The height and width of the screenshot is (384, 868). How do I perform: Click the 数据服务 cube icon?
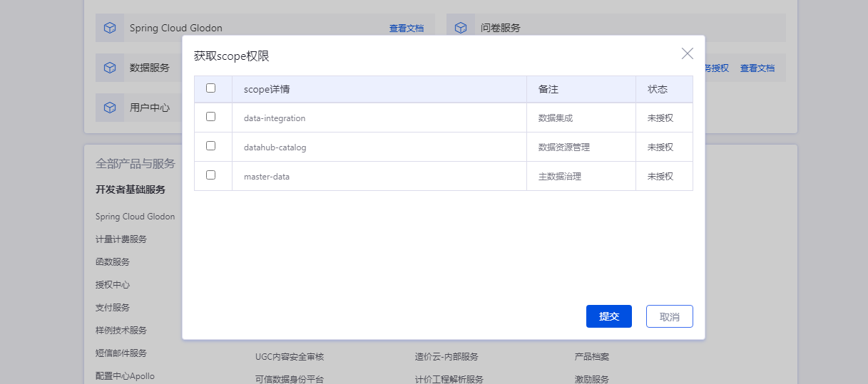(110, 68)
